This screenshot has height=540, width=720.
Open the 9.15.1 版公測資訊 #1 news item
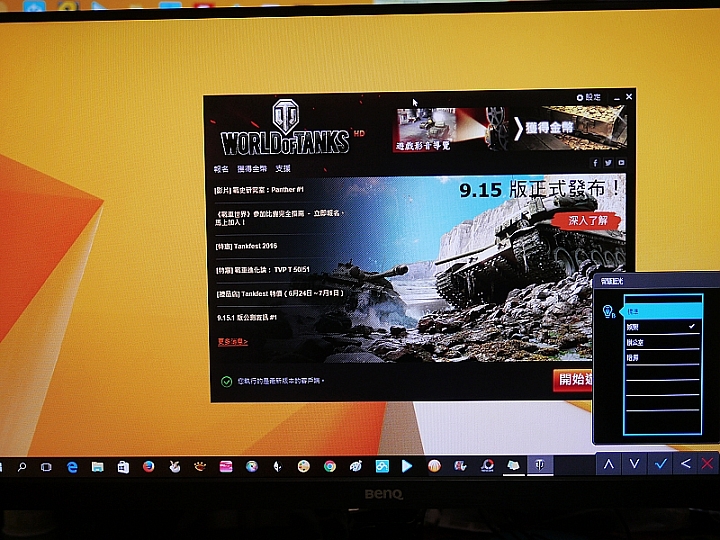pos(247,317)
